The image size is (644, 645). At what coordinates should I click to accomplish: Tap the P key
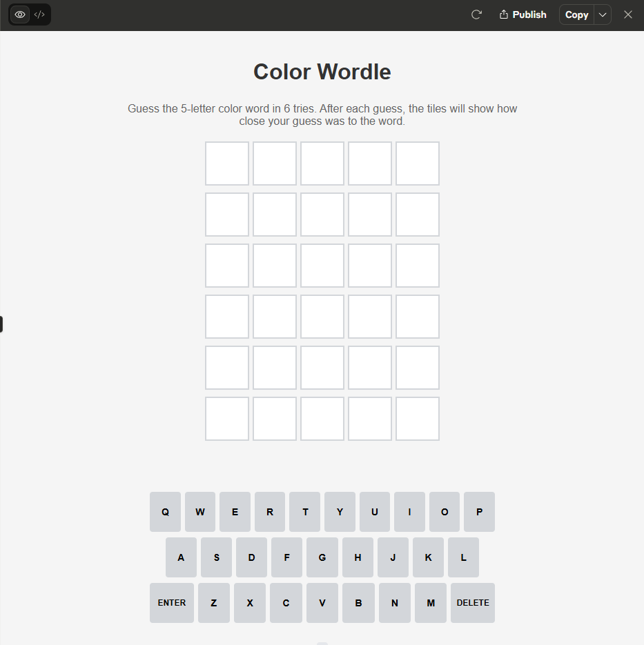tap(479, 512)
